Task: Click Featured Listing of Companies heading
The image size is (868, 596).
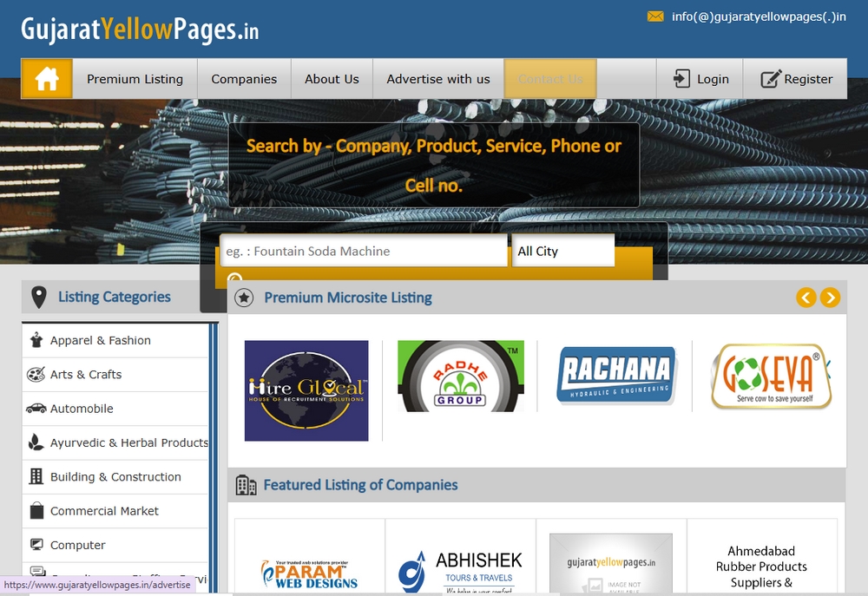Action: [x=360, y=485]
